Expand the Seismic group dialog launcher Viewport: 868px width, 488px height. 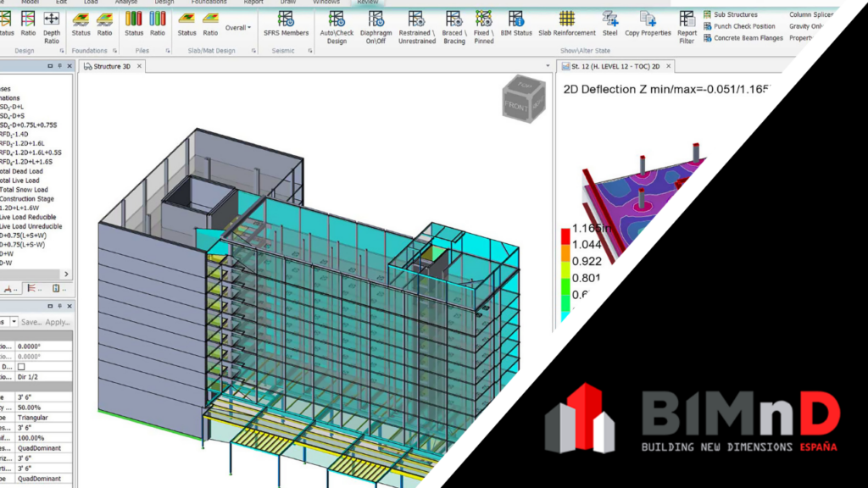tap(311, 51)
